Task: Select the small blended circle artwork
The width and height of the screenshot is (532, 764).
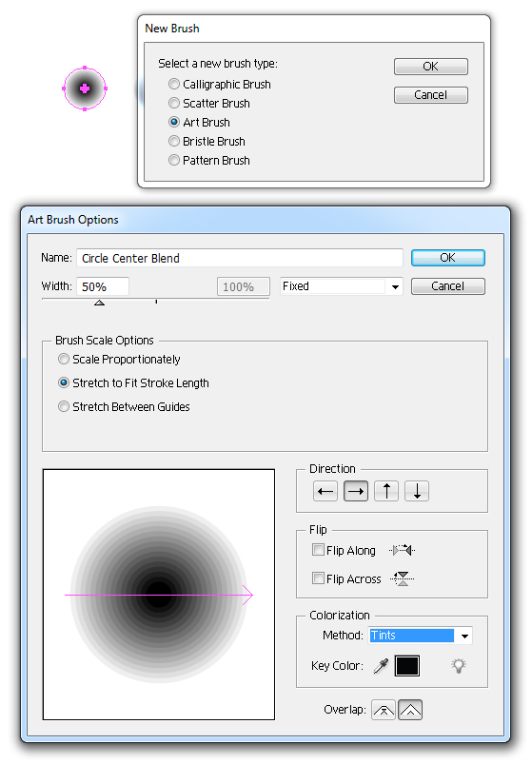Action: tap(85, 88)
